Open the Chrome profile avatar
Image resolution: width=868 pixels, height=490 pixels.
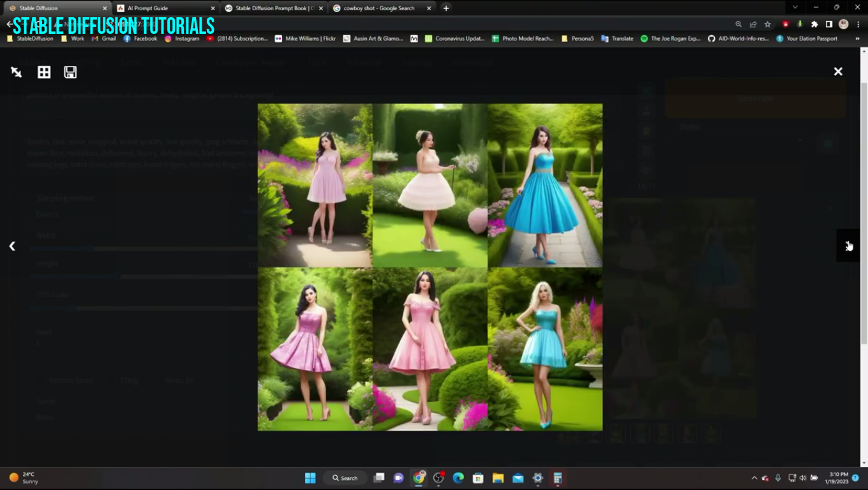[x=843, y=24]
